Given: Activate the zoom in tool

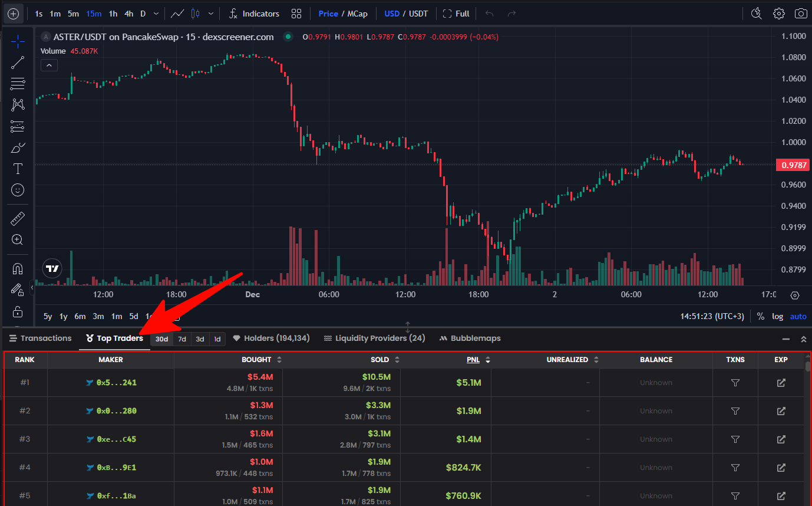Looking at the screenshot, I should point(18,240).
